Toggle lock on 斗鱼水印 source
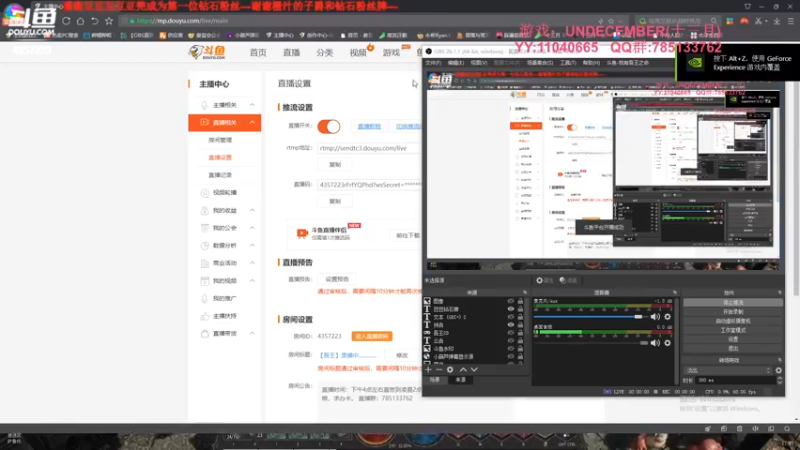This screenshot has width=800, height=450. (520, 348)
